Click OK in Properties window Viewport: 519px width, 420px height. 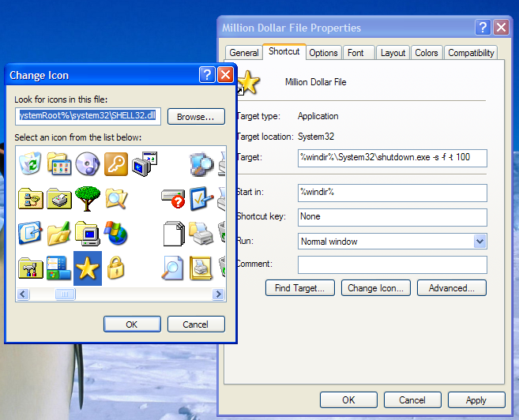click(x=348, y=399)
